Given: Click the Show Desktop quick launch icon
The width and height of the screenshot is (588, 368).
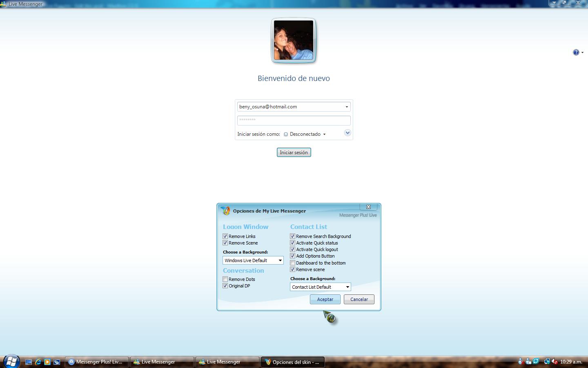Looking at the screenshot, I should click(x=29, y=362).
